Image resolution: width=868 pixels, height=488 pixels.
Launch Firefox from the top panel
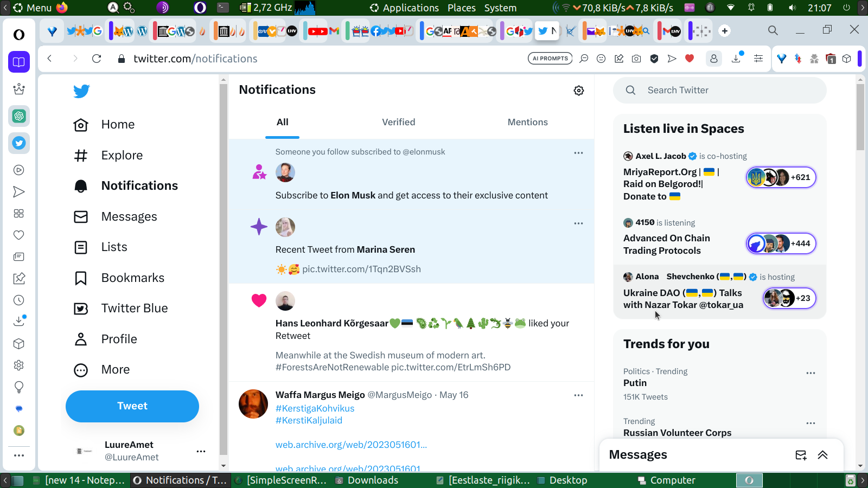62,8
